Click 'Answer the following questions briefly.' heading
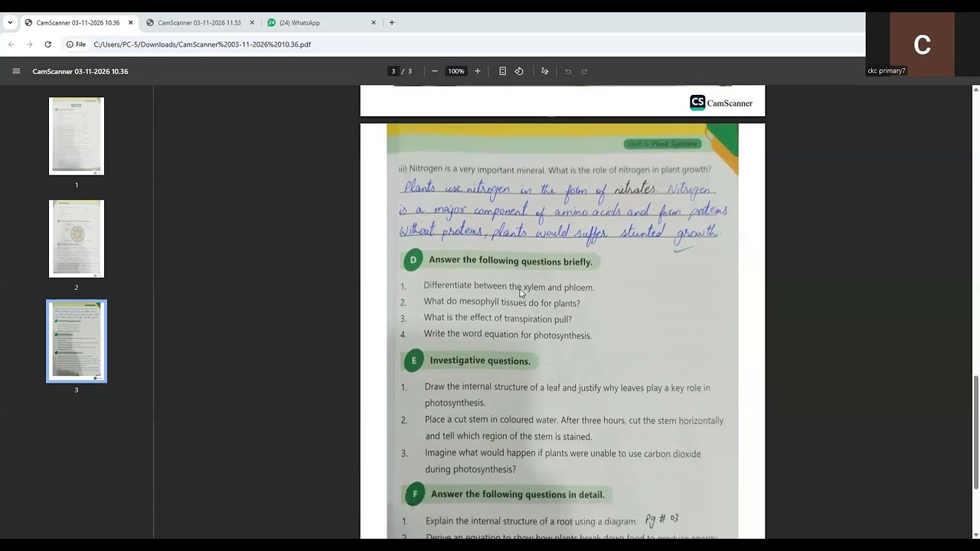Viewport: 980px width, 551px height. pyautogui.click(x=511, y=261)
